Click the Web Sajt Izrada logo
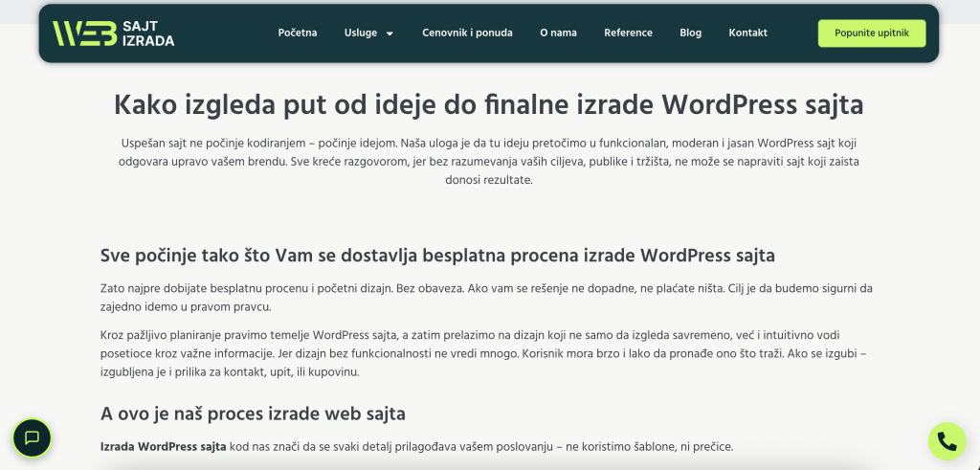The image size is (980, 470). [113, 34]
